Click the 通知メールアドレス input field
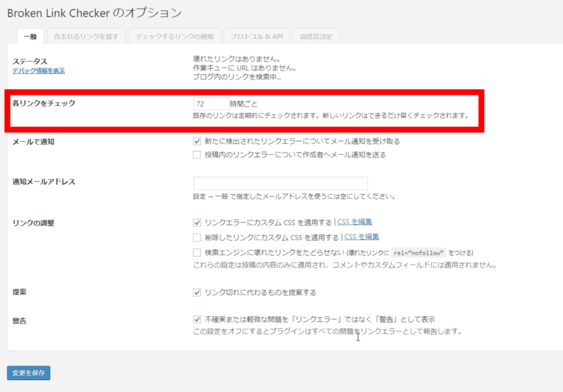563x392 pixels. tap(280, 183)
